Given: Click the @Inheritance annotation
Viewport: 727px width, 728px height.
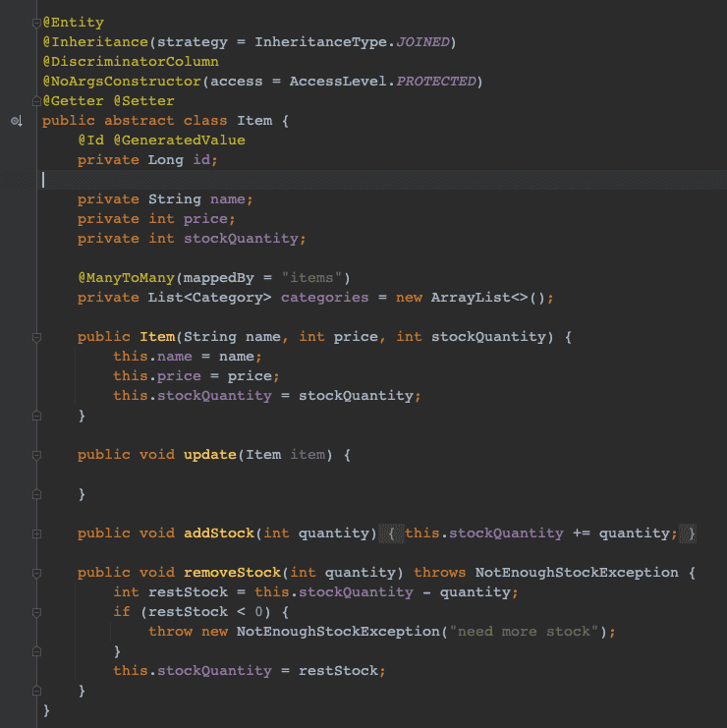Looking at the screenshot, I should pos(95,42).
